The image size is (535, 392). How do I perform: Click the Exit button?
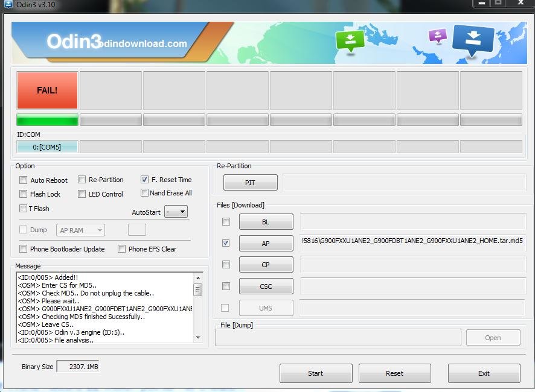484,373
